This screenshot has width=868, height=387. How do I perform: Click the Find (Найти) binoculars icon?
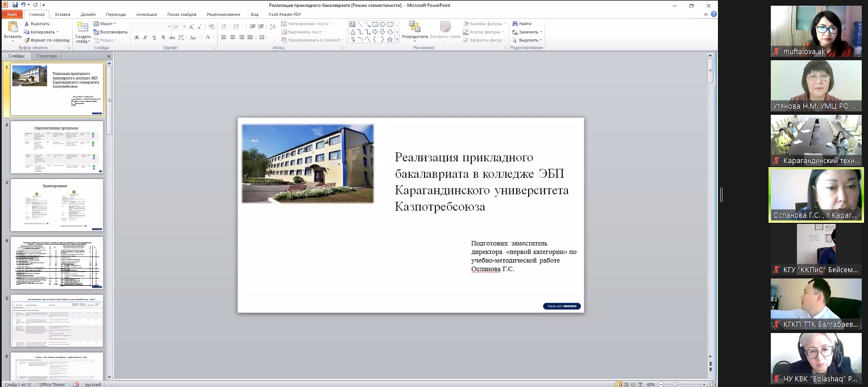point(515,24)
